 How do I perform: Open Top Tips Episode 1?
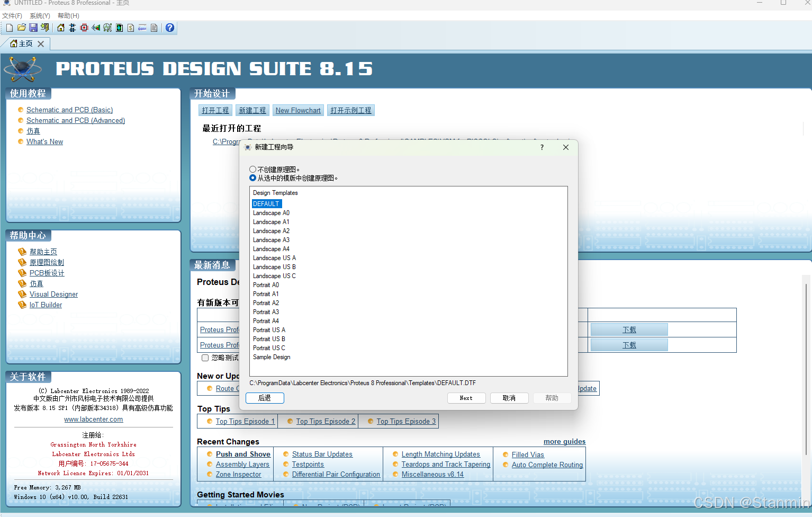point(245,421)
